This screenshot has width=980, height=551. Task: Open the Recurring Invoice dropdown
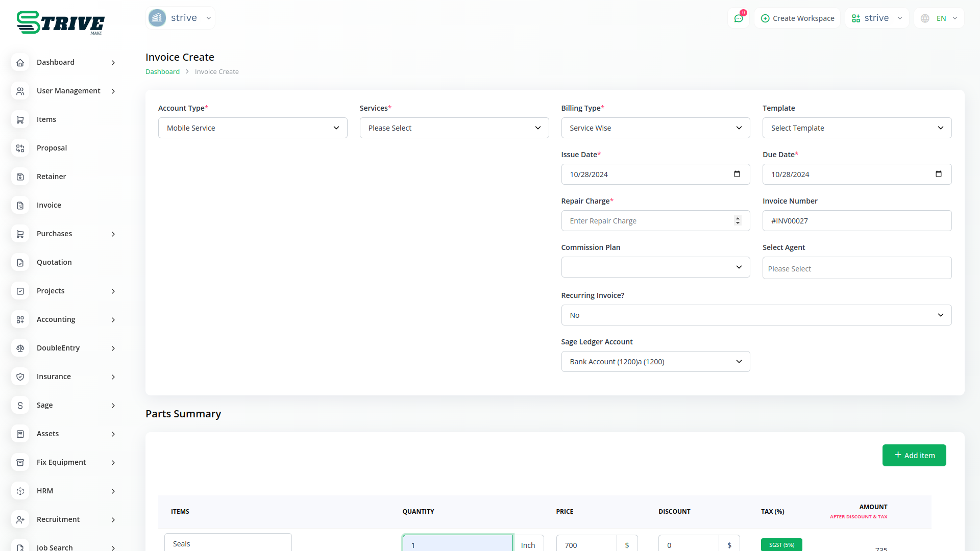(x=756, y=315)
